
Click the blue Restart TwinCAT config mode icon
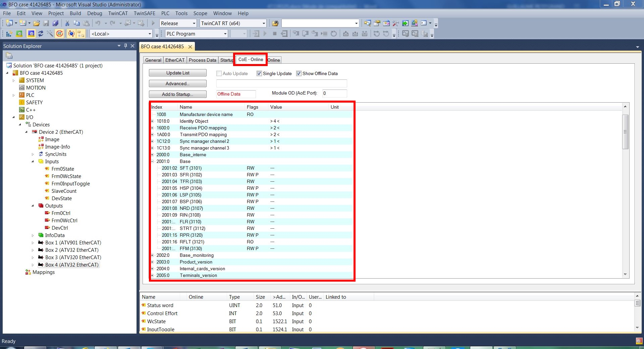click(31, 34)
